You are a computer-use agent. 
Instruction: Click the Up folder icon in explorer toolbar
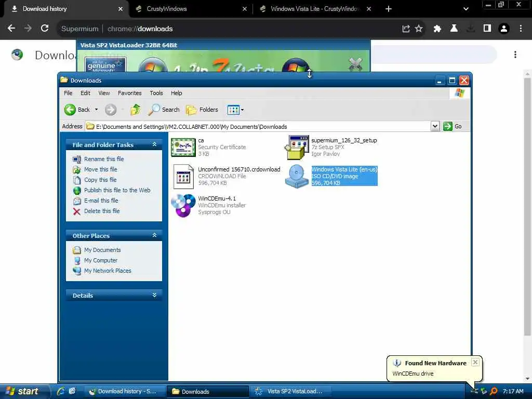pos(136,110)
